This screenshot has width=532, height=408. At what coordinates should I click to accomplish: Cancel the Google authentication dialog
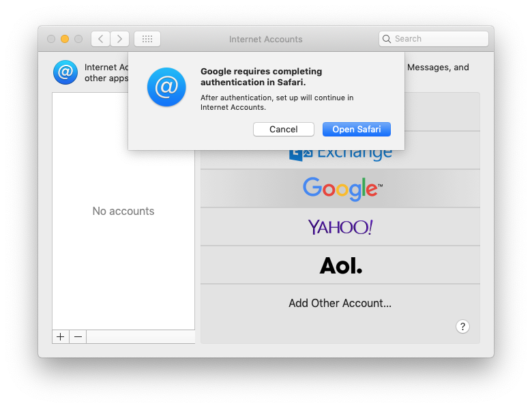(283, 130)
